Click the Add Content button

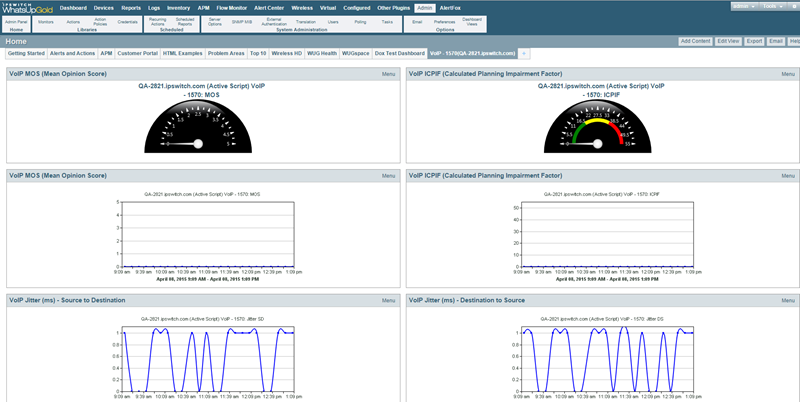click(x=695, y=41)
